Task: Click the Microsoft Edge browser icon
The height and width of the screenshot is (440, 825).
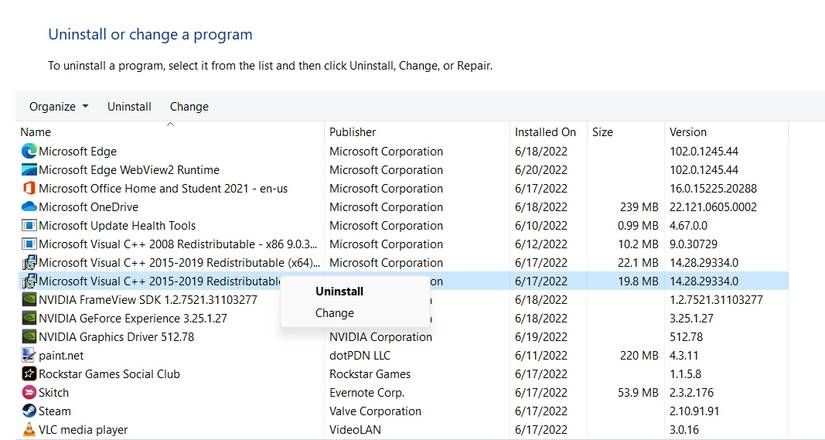Action: click(29, 152)
